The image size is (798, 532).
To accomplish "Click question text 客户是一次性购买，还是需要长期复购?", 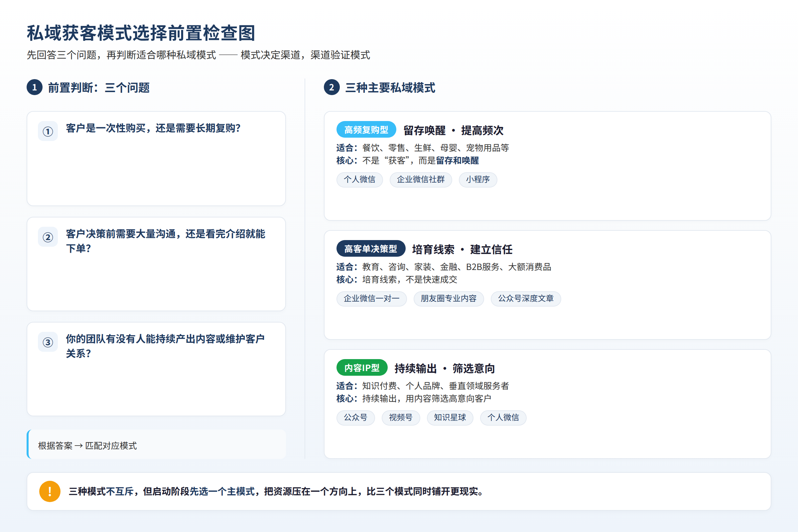I will 153,128.
